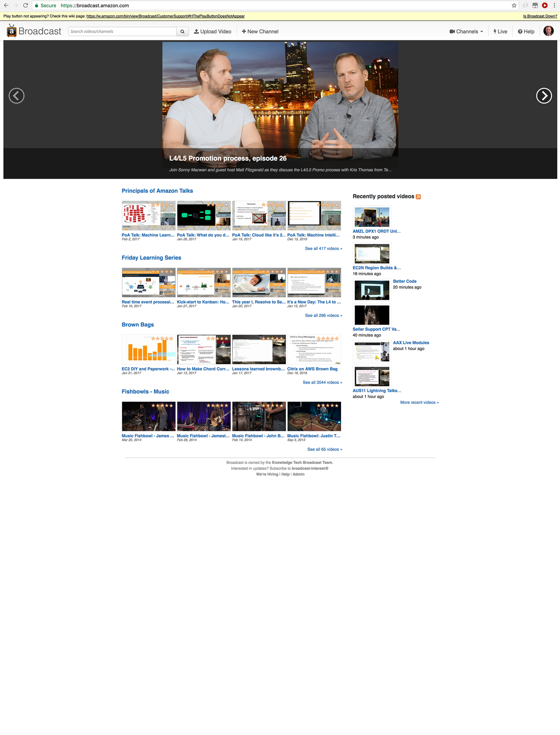Click the Broadcast TV logo icon
This screenshot has width=560, height=735.
click(12, 31)
